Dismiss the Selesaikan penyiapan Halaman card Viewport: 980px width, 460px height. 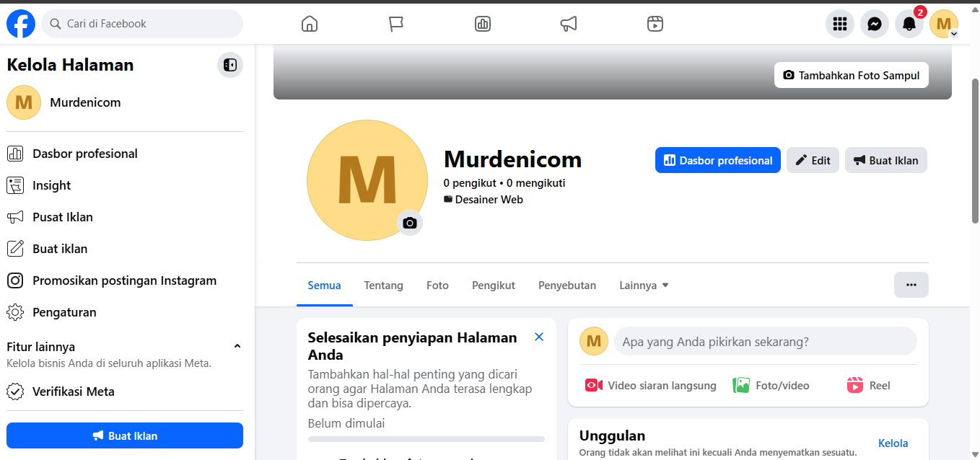click(x=538, y=337)
